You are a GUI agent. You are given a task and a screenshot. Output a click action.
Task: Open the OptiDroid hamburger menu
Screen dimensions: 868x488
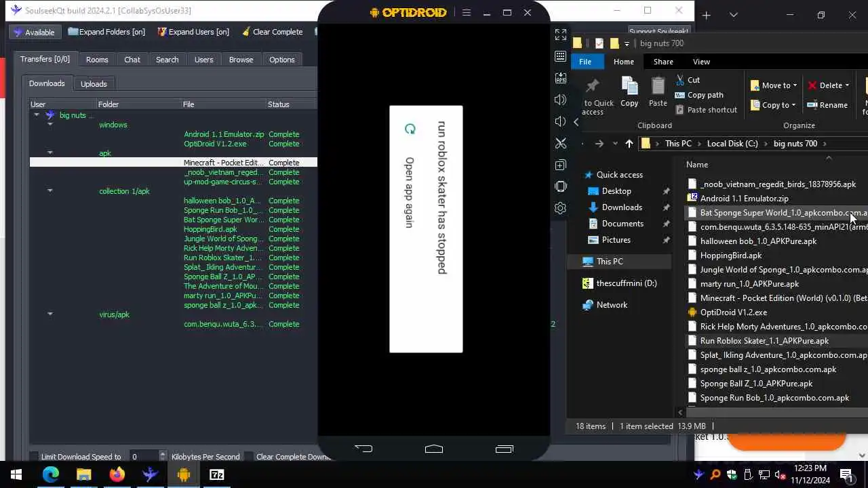click(x=467, y=12)
